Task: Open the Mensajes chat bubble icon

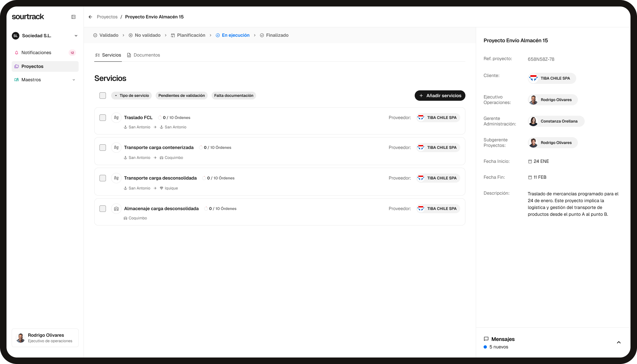Action: [486, 339]
